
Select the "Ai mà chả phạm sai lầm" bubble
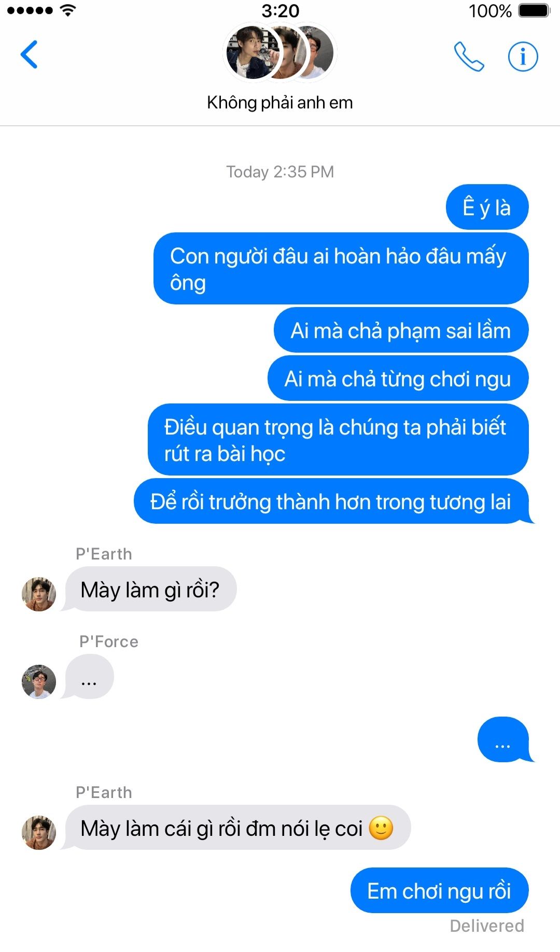coord(401,330)
